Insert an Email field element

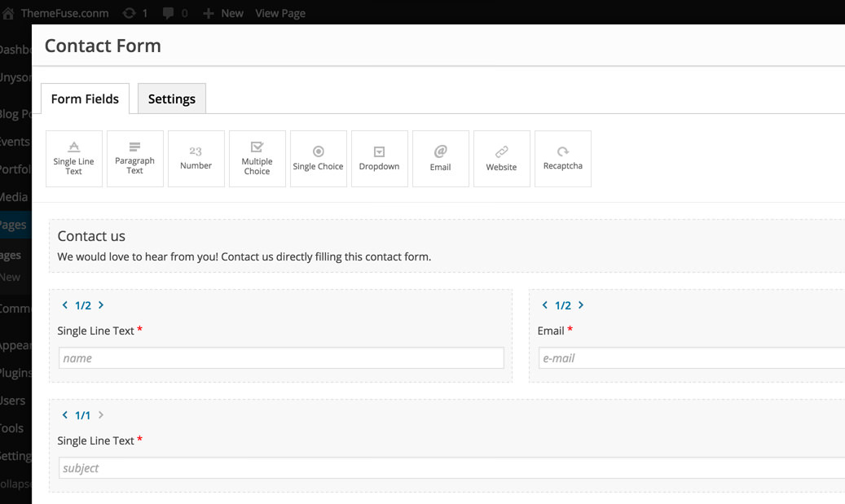click(441, 159)
